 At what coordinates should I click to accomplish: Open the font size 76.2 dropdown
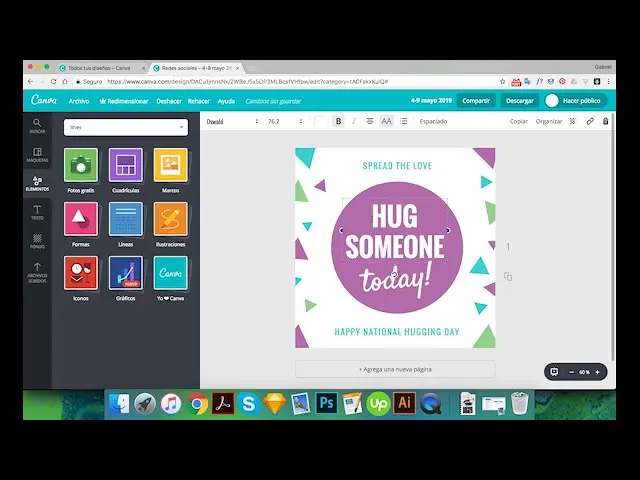pyautogui.click(x=285, y=121)
